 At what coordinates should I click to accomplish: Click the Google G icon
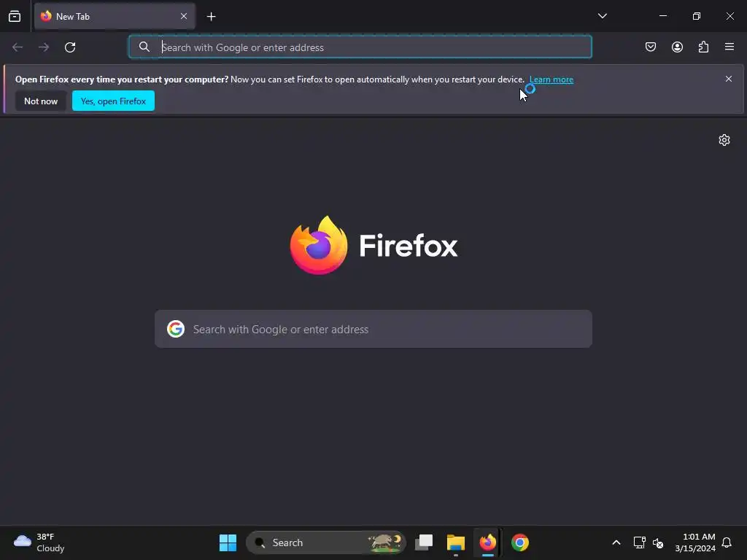pos(176,329)
